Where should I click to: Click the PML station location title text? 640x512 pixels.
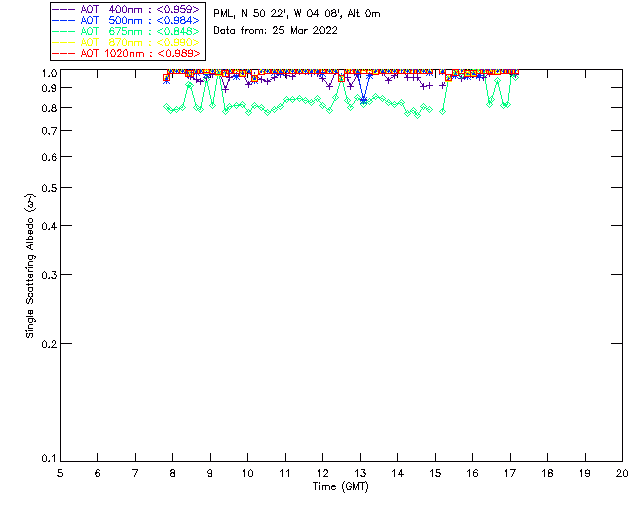tap(297, 14)
